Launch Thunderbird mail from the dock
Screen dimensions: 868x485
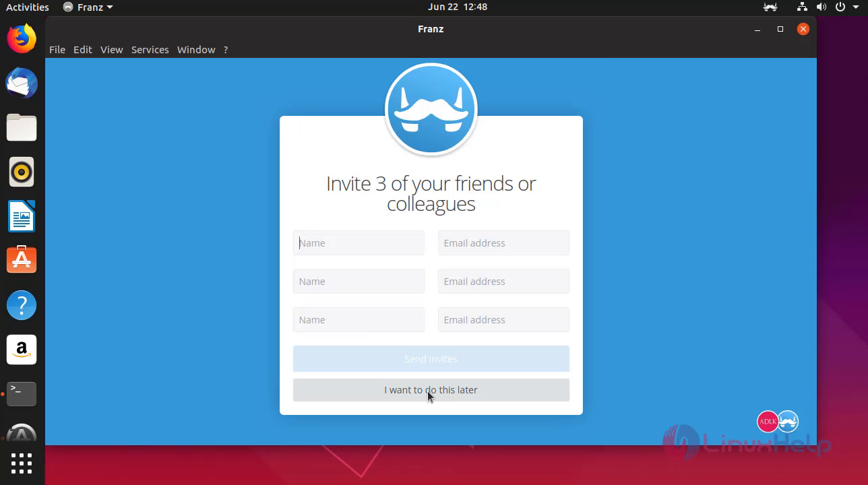pyautogui.click(x=22, y=83)
